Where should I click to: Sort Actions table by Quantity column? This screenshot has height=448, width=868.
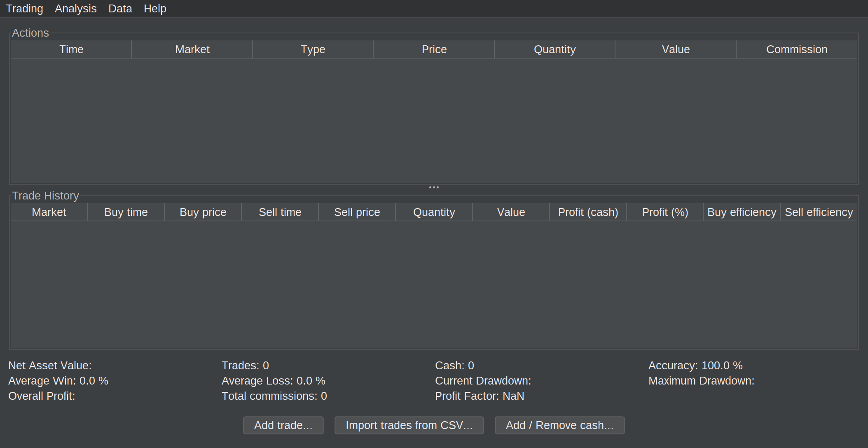click(555, 49)
